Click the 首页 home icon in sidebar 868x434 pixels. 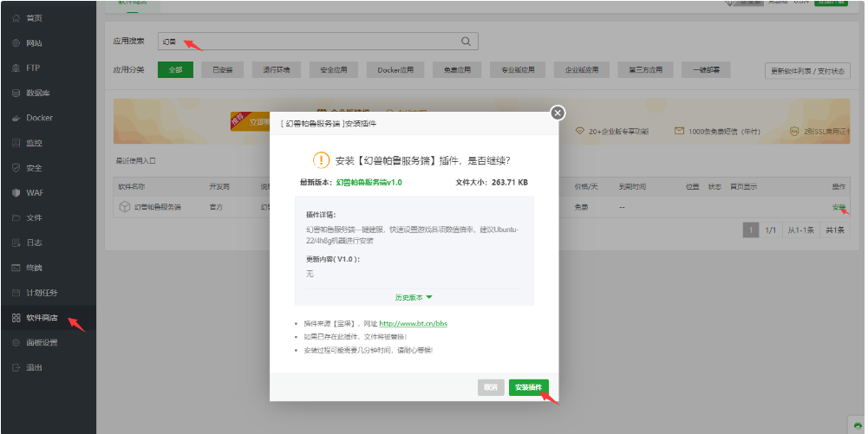pyautogui.click(x=16, y=18)
